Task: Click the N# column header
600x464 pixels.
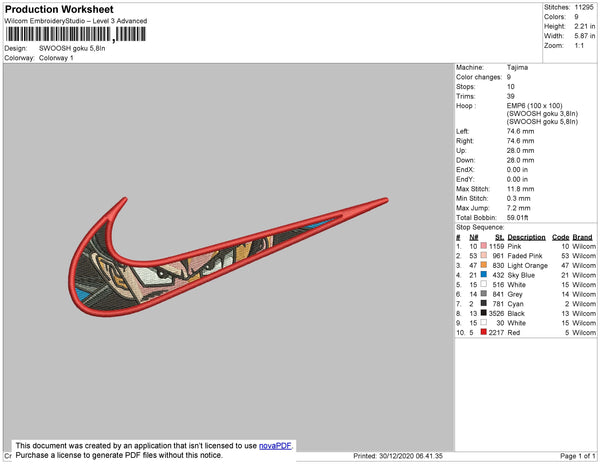Action: 474,237
